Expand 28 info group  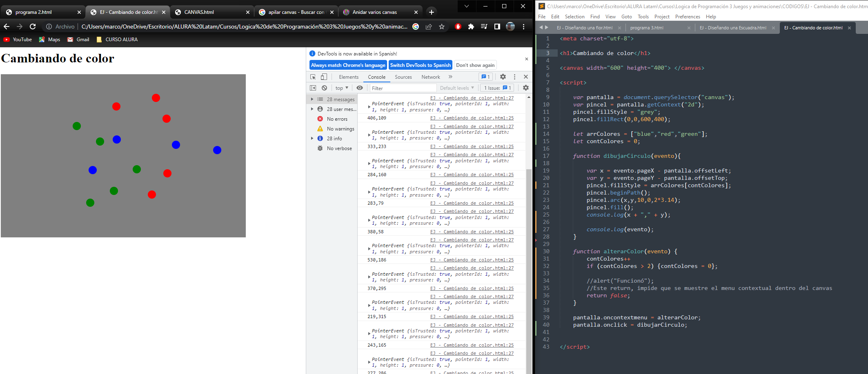coord(312,138)
